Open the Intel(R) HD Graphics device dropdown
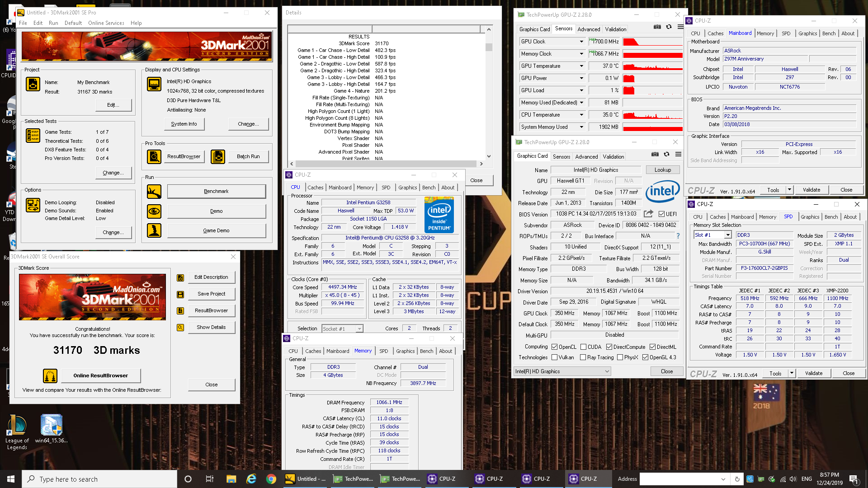 (x=562, y=371)
